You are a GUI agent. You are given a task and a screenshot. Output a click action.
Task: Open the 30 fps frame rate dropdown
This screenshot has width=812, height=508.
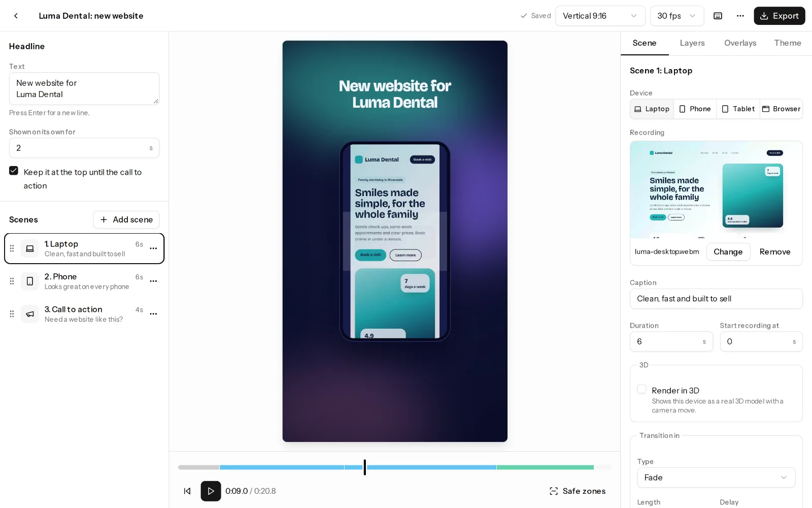point(677,16)
